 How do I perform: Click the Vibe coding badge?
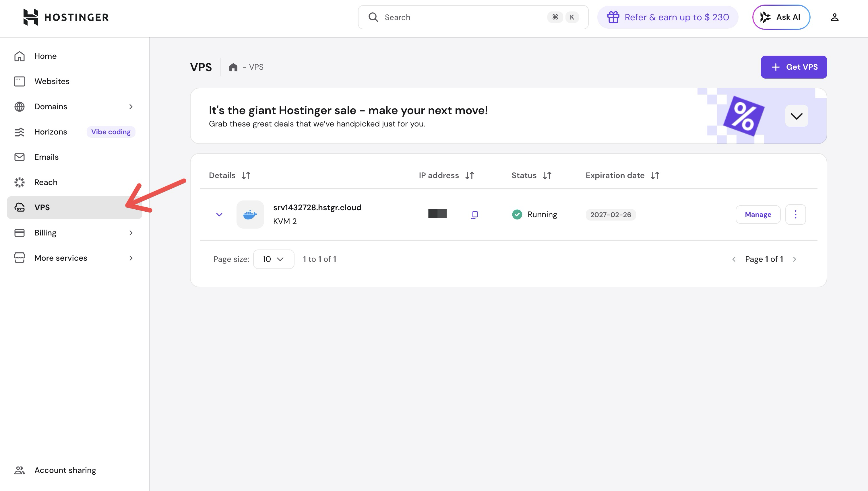click(111, 132)
